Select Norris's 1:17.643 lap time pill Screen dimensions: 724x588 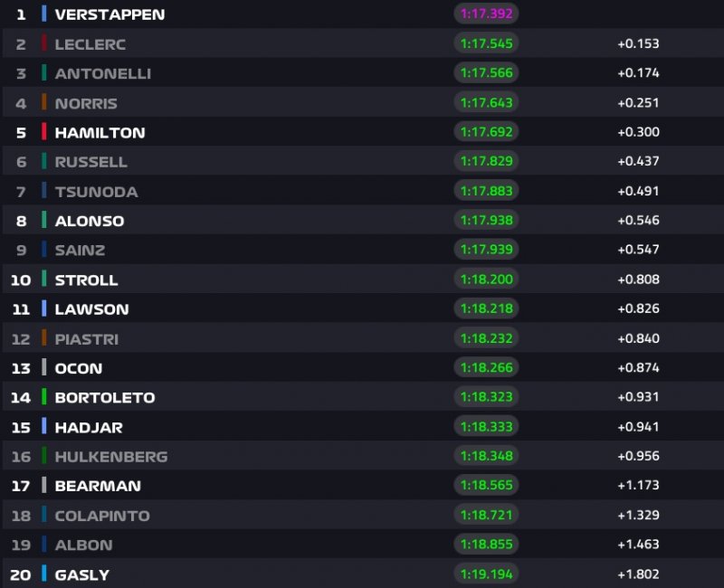486,103
